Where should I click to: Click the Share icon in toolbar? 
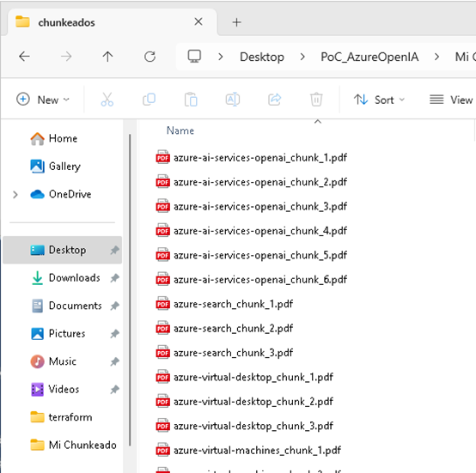pyautogui.click(x=274, y=100)
